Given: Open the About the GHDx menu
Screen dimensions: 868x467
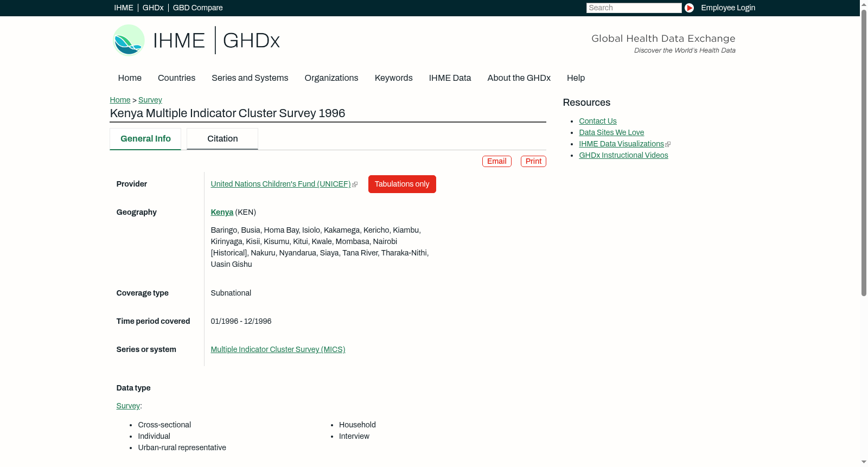Looking at the screenshot, I should tap(519, 78).
